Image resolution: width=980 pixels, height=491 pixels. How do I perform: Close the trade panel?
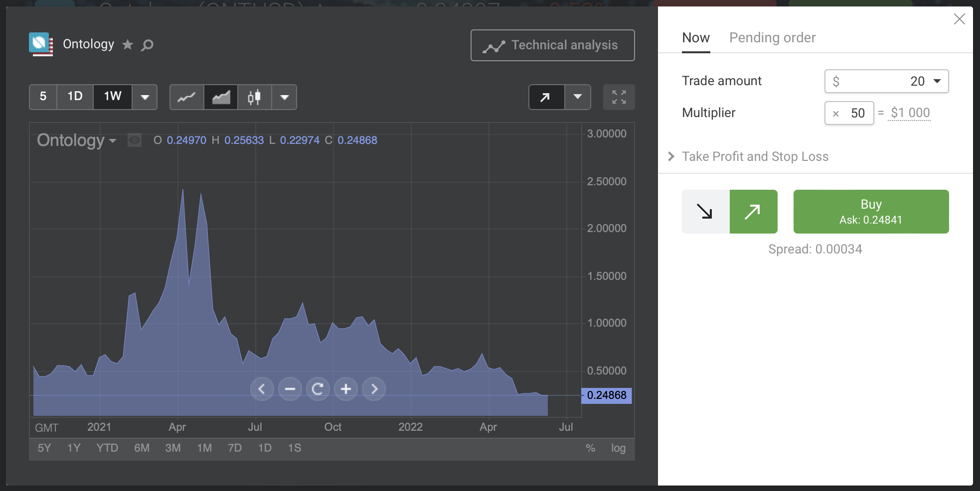pyautogui.click(x=959, y=19)
